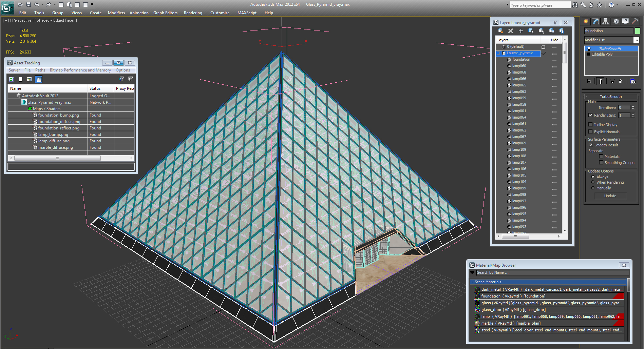Open Bitmap Performance and Memory menu

(x=80, y=70)
